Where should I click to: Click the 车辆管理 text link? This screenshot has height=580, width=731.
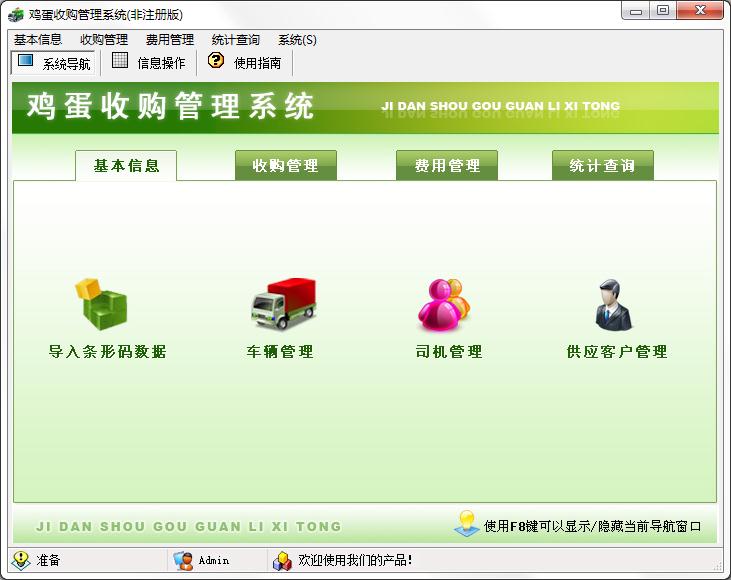click(x=280, y=352)
